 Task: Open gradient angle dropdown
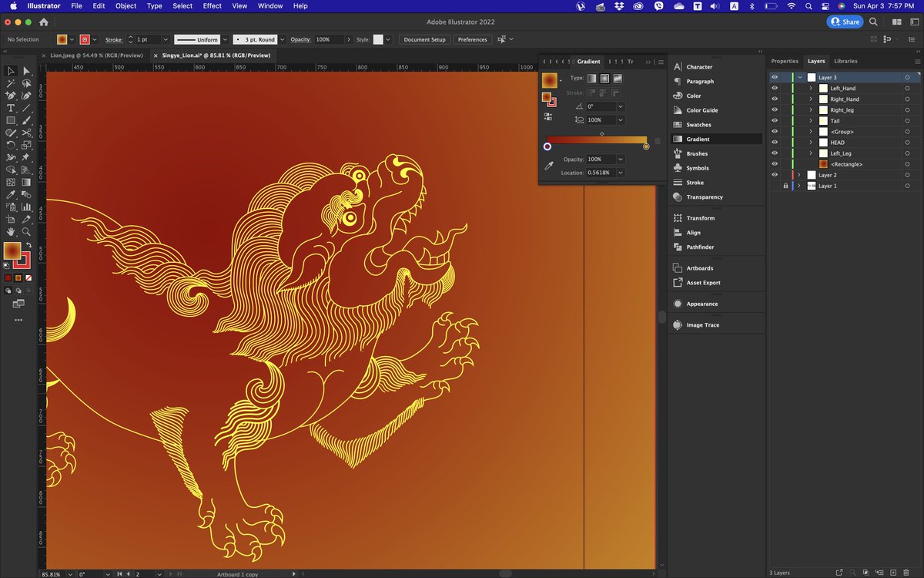click(621, 106)
